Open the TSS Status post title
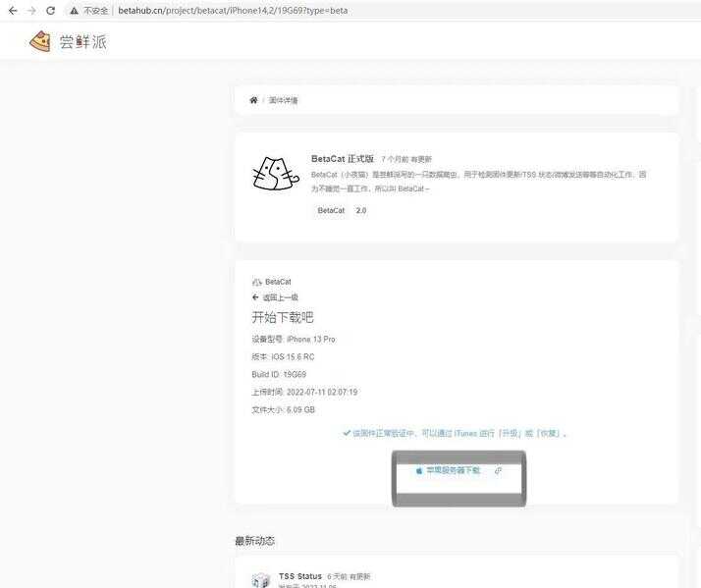This screenshot has width=701, height=588. [299, 576]
